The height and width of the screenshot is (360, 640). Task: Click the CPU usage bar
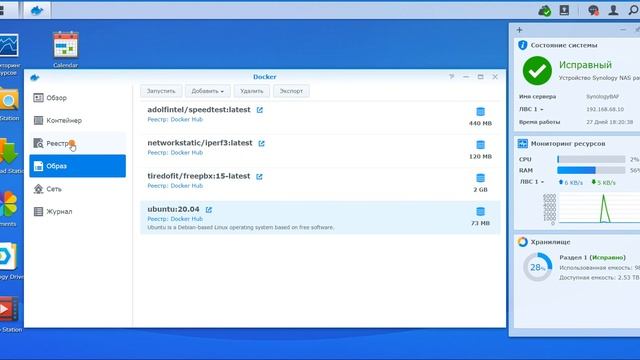(591, 159)
